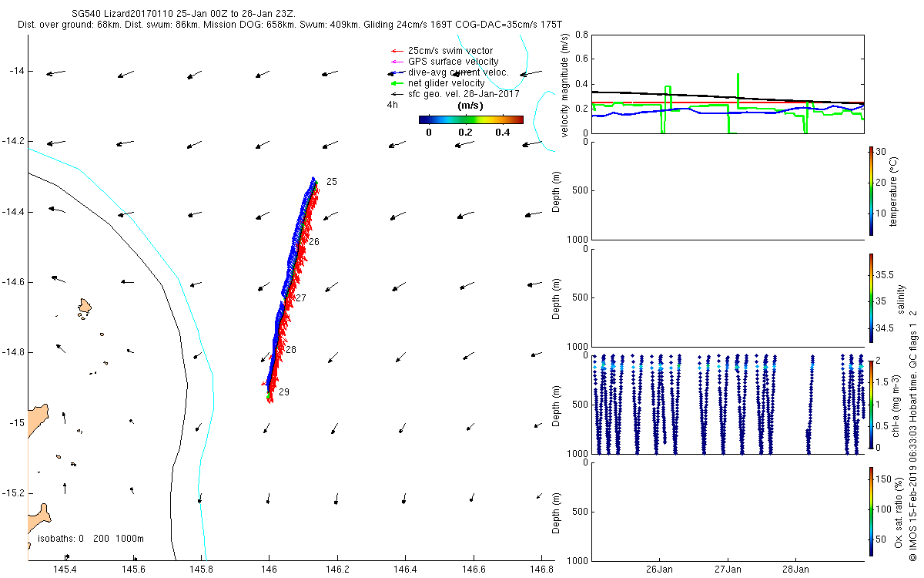
Task: Click the day label '26' on the glider track
Action: click(313, 242)
